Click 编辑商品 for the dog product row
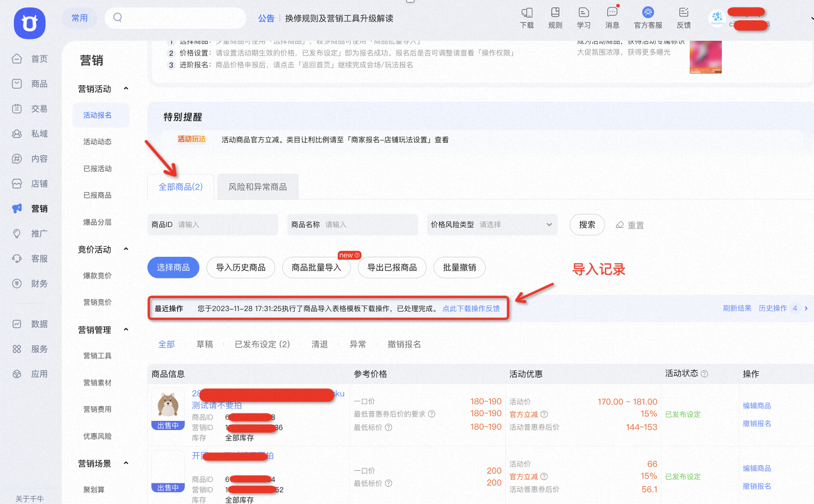The image size is (814, 504). click(x=757, y=406)
